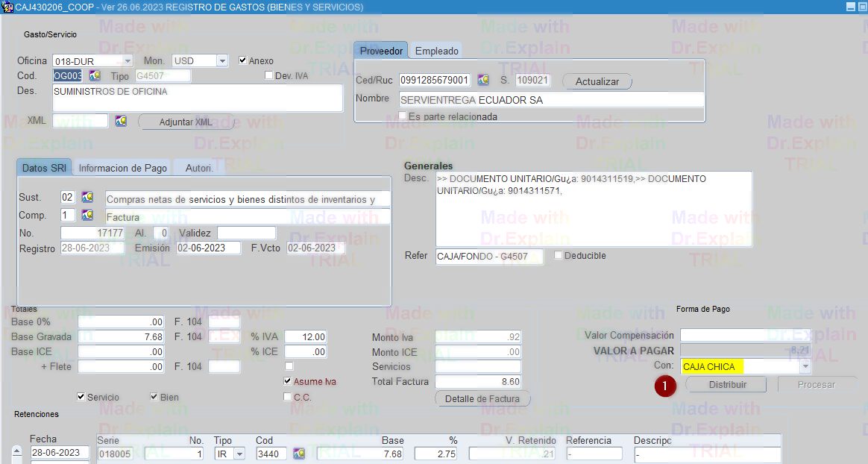Click the Detalle de Factura button

tap(482, 399)
